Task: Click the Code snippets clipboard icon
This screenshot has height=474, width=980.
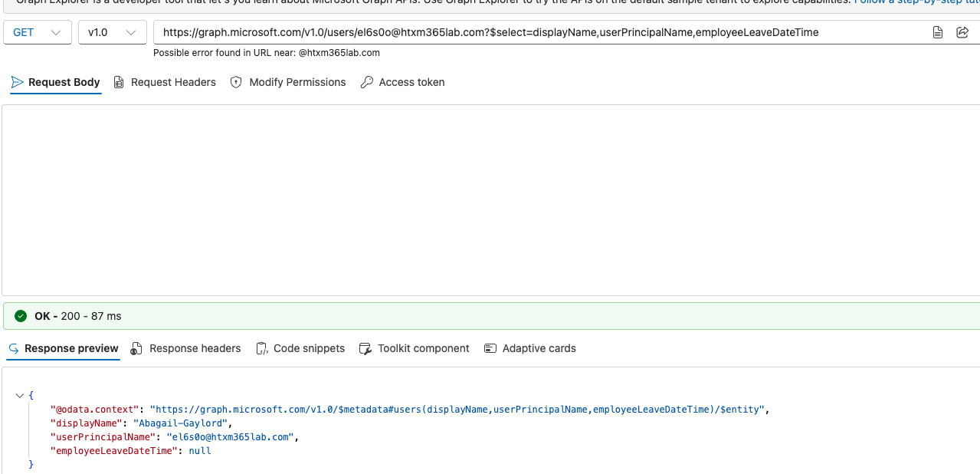Action: click(262, 348)
